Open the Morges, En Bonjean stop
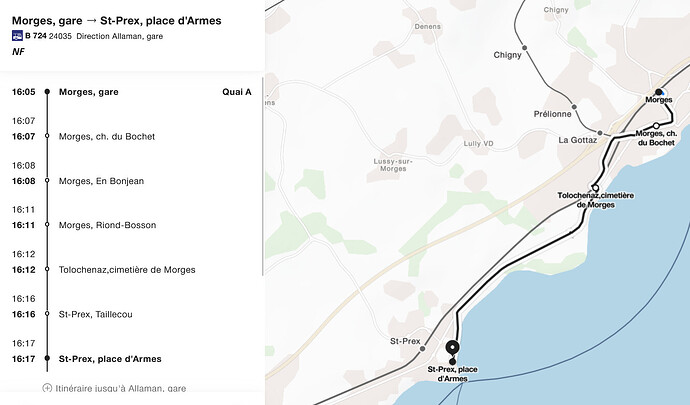Image resolution: width=690 pixels, height=405 pixels. (x=102, y=181)
